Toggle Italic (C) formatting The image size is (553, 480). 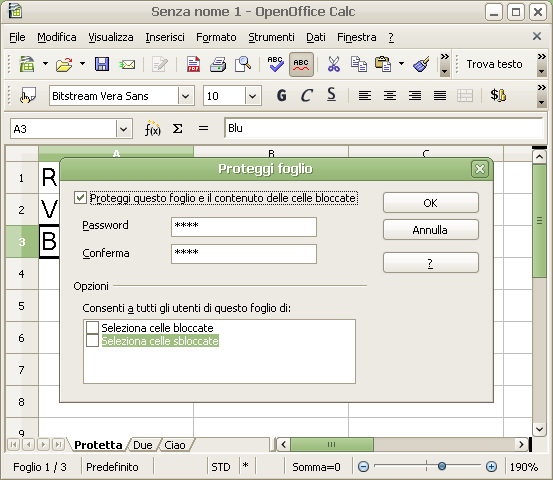[x=306, y=96]
